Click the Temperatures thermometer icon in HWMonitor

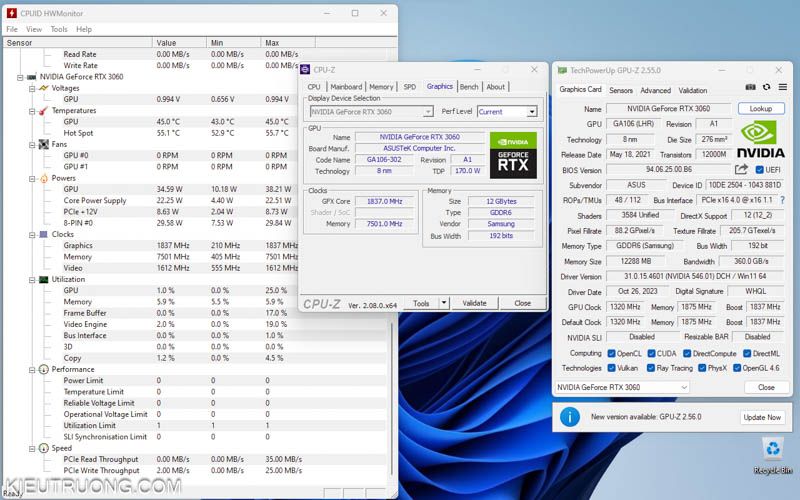(x=44, y=110)
